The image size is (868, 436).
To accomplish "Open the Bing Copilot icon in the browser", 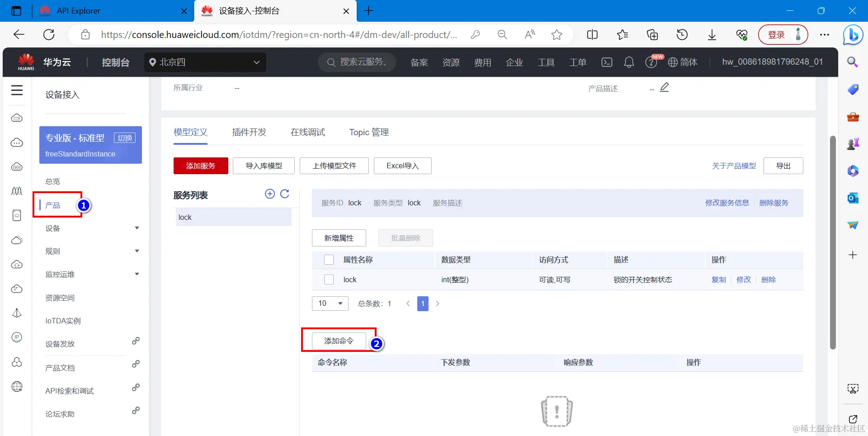I will (853, 35).
